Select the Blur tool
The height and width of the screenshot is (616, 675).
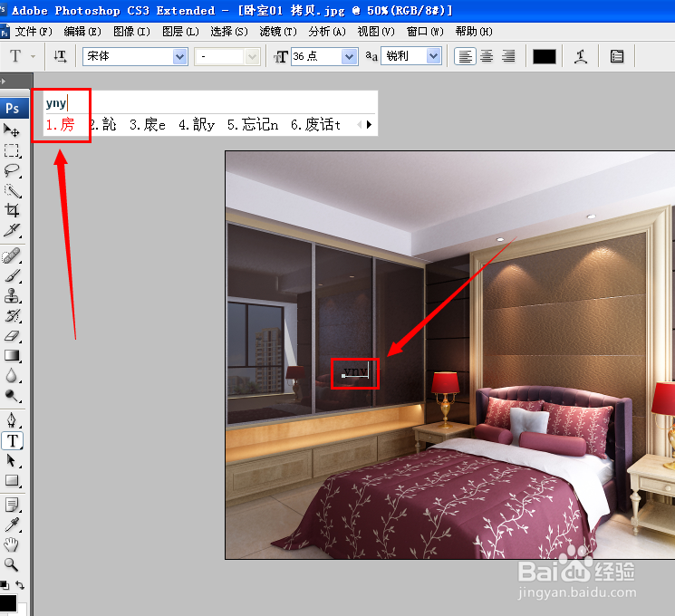[x=12, y=376]
